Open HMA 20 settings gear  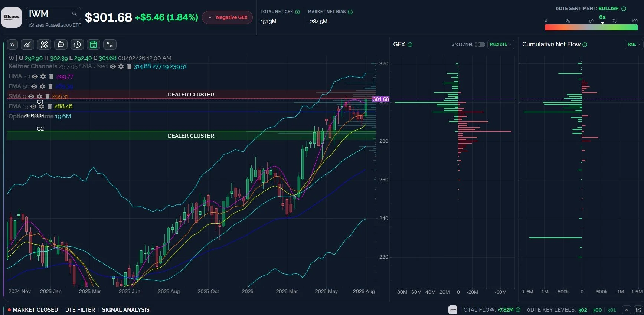click(43, 76)
